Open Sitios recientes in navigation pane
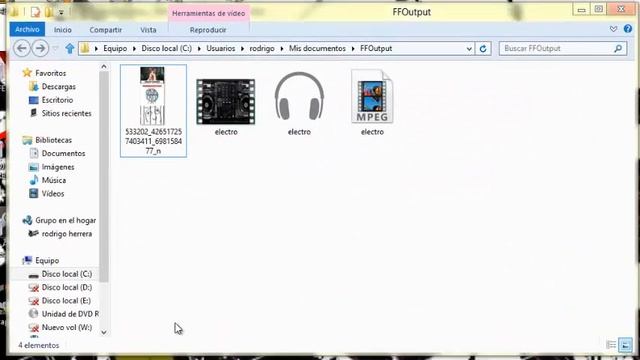The image size is (640, 360). [66, 113]
